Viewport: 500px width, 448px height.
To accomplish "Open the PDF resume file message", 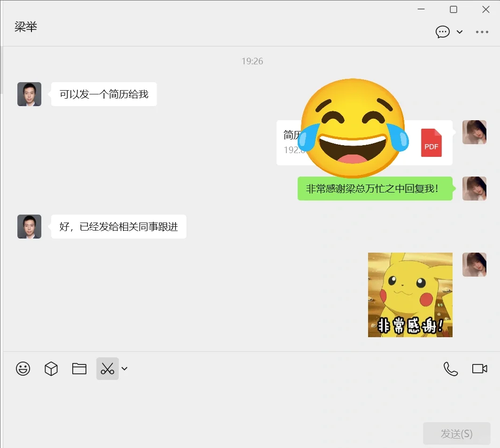I will pyautogui.click(x=364, y=143).
